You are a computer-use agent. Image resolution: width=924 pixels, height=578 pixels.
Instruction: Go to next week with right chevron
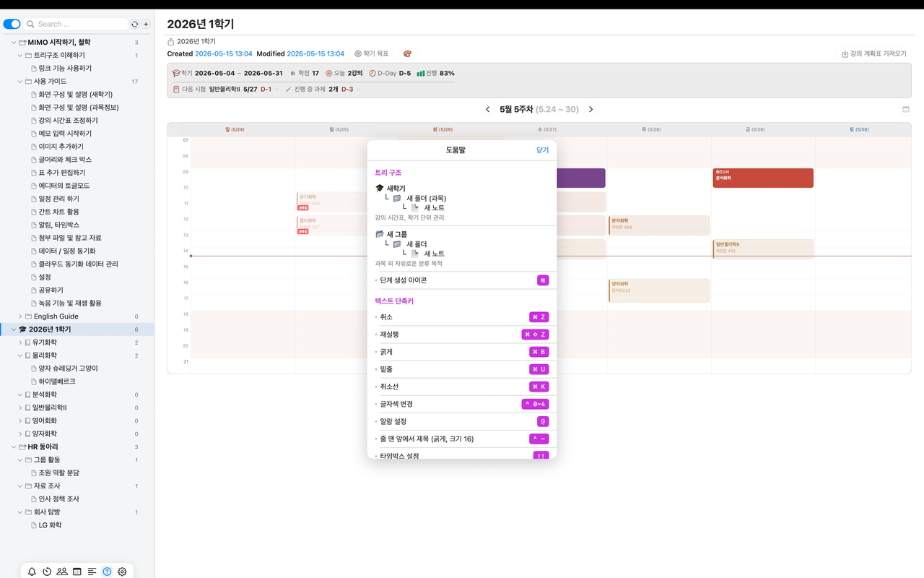(590, 110)
